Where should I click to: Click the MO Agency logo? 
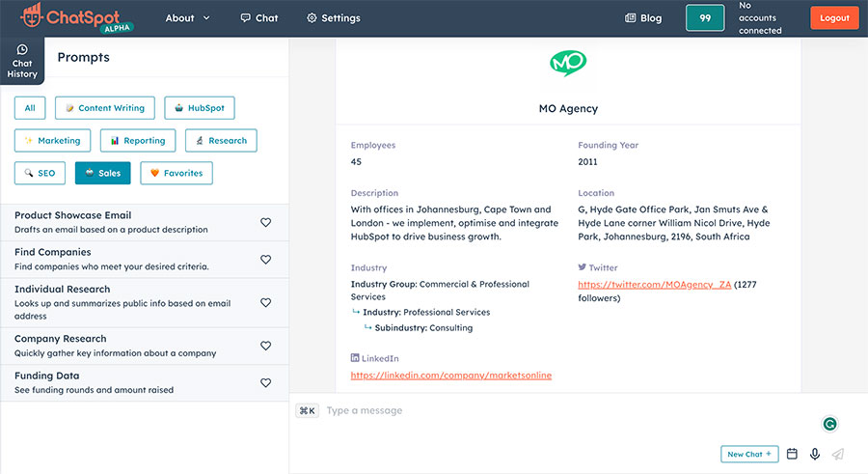coord(568,63)
